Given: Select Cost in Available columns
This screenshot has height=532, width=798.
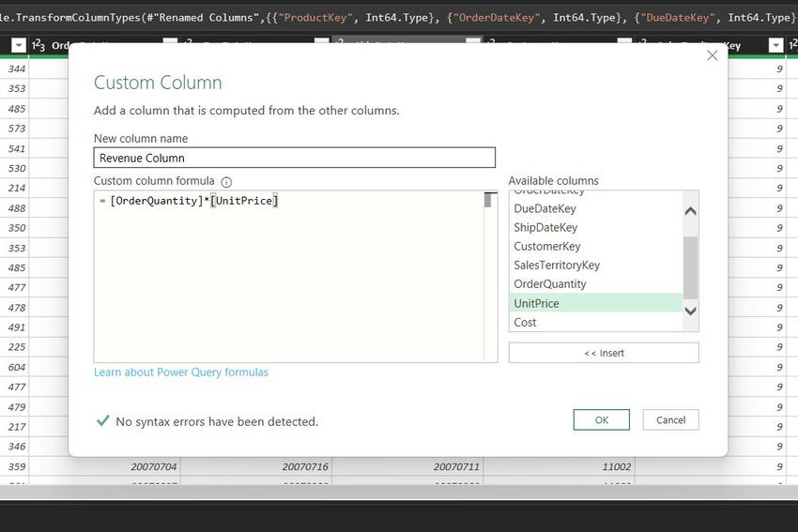Looking at the screenshot, I should (x=596, y=322).
